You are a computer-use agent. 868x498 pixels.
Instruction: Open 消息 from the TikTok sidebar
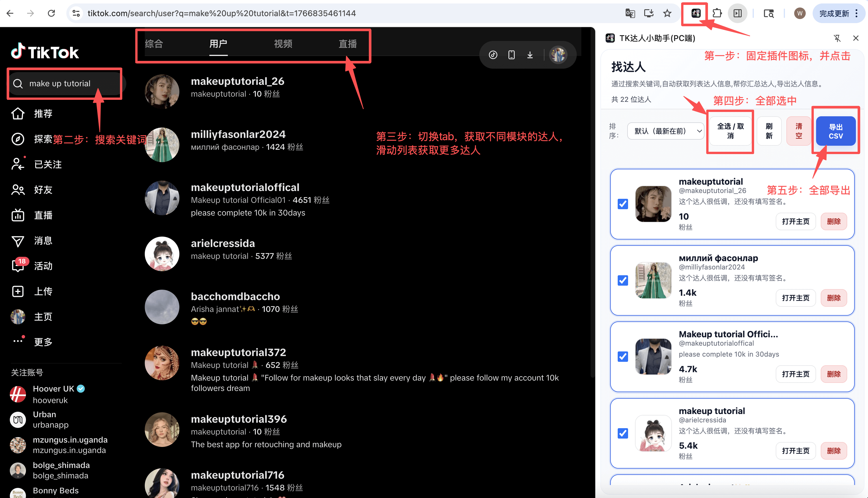[18, 240]
